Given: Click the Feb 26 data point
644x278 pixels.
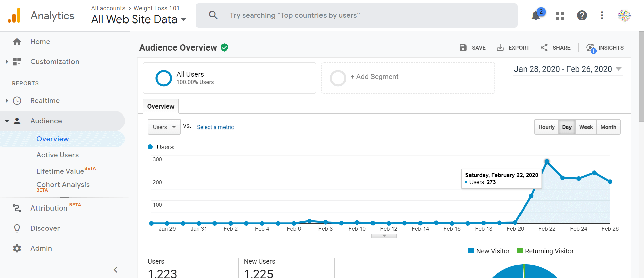Looking at the screenshot, I should coord(610,182).
